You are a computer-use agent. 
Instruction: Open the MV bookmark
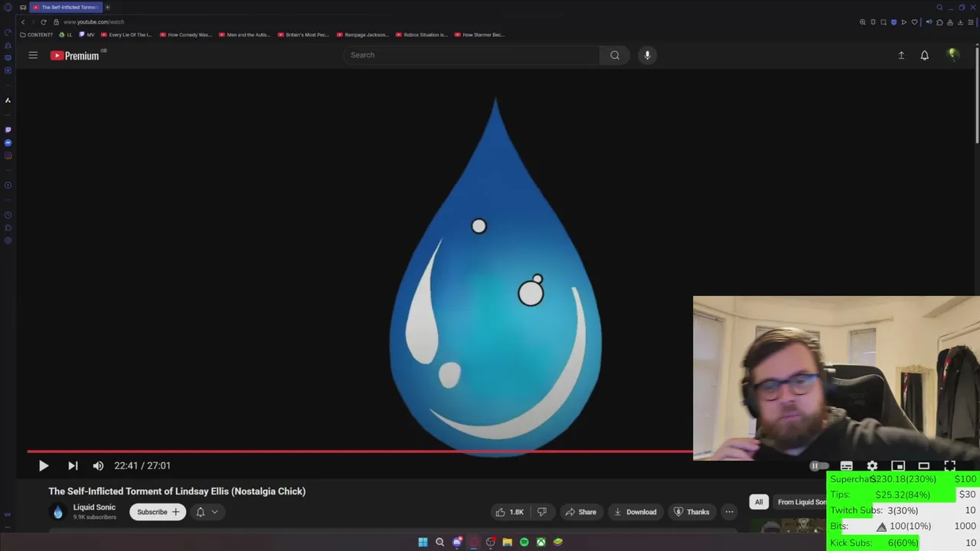click(x=87, y=34)
